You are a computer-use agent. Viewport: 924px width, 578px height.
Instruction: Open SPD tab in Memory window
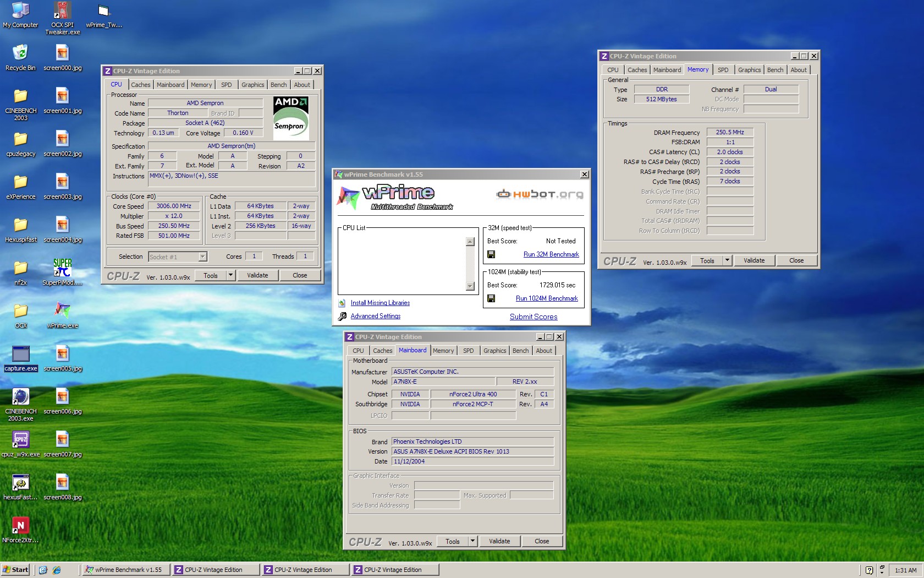[723, 70]
